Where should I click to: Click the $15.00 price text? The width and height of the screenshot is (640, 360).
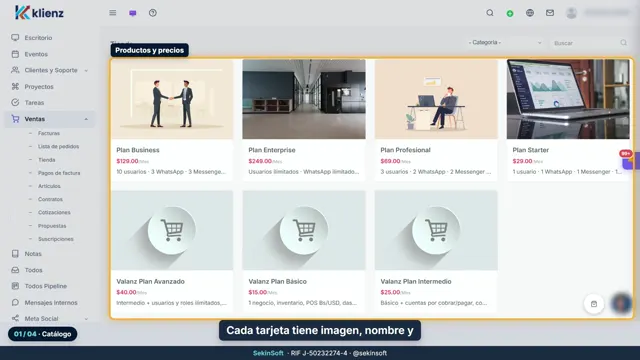(x=258, y=292)
